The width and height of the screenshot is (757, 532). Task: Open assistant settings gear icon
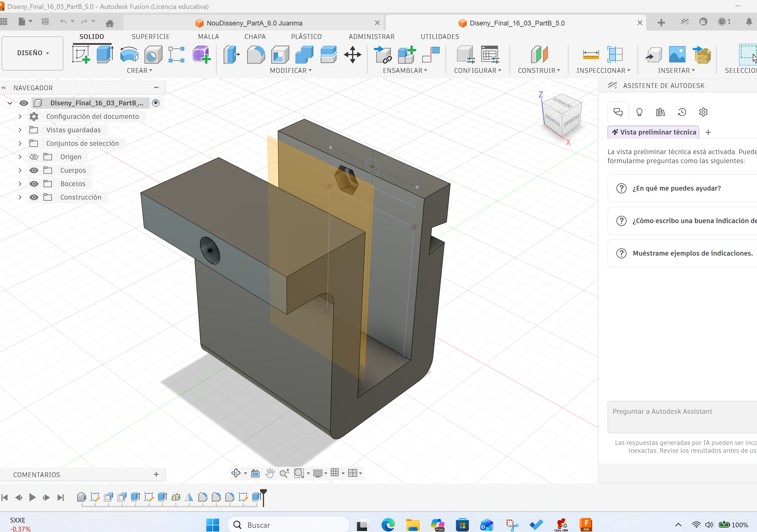tap(703, 112)
